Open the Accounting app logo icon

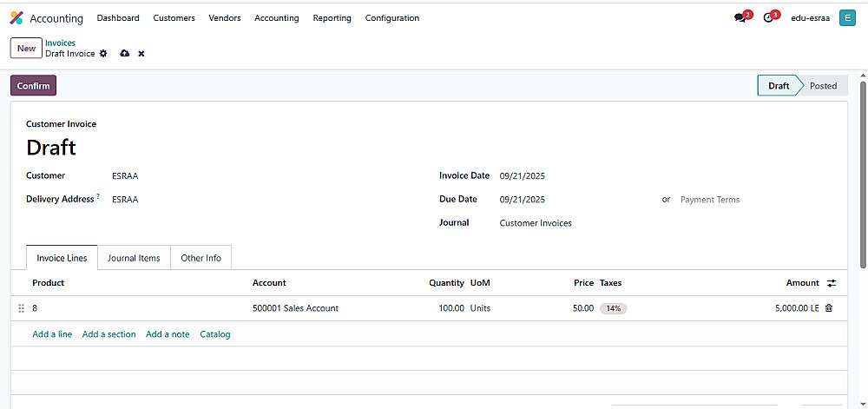point(16,18)
